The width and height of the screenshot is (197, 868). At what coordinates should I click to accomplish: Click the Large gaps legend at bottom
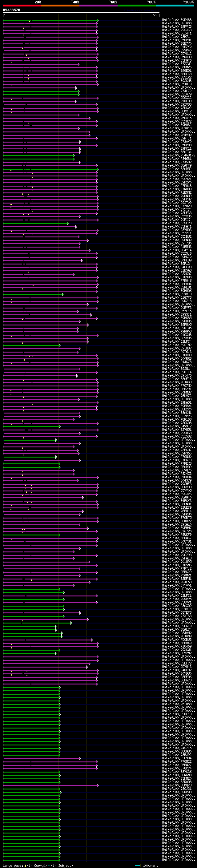38,866
